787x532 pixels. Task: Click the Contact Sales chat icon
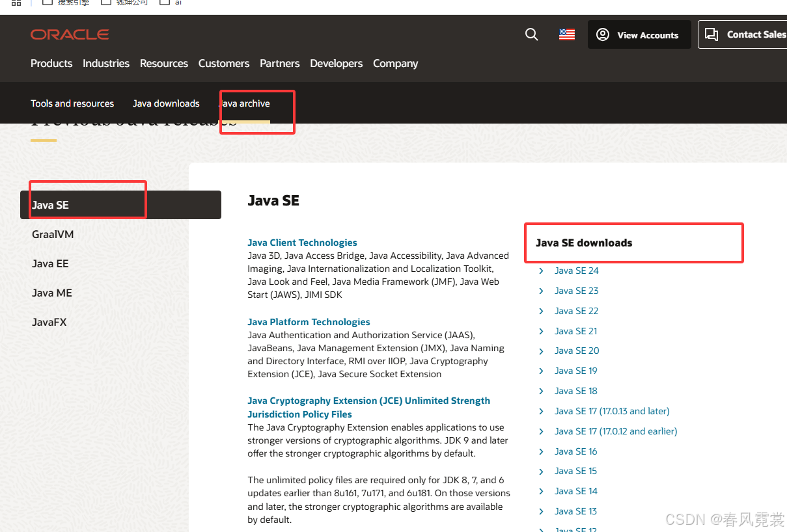(x=711, y=34)
